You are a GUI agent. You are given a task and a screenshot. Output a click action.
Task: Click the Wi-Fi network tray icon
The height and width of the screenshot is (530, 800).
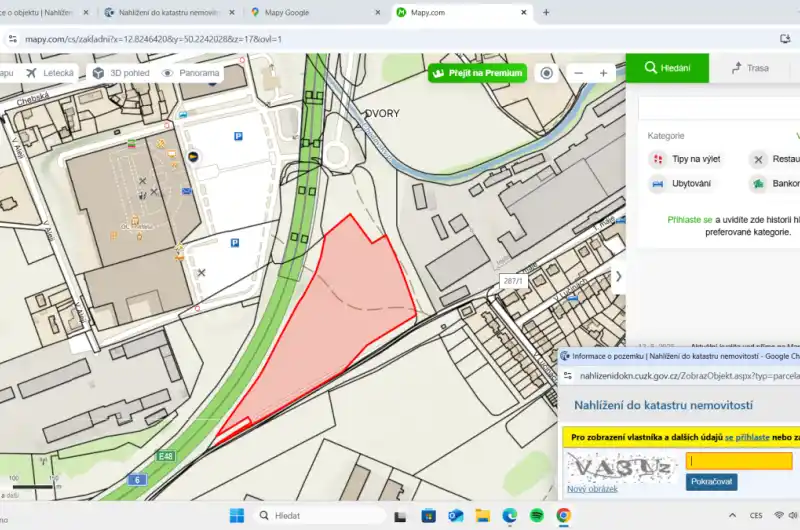[x=779, y=516]
